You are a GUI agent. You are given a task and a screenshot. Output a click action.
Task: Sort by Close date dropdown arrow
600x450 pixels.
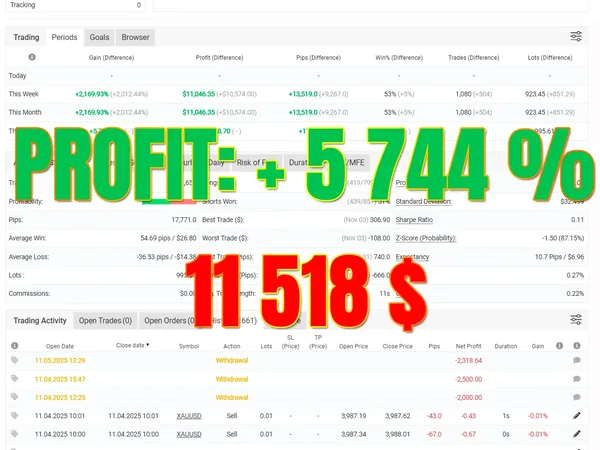pyautogui.click(x=148, y=345)
